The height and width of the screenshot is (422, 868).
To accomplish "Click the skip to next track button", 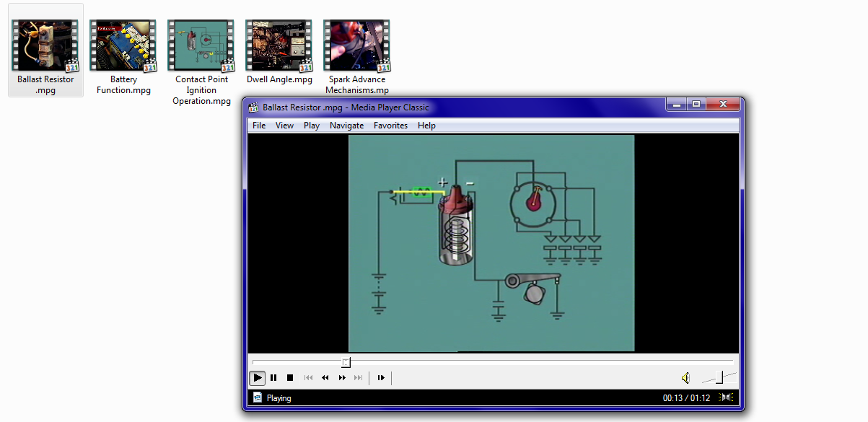I will click(359, 377).
